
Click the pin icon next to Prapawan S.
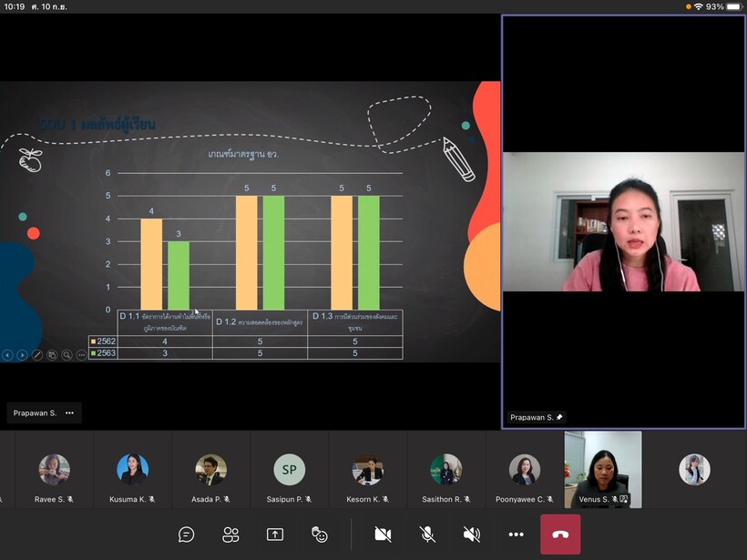click(559, 417)
